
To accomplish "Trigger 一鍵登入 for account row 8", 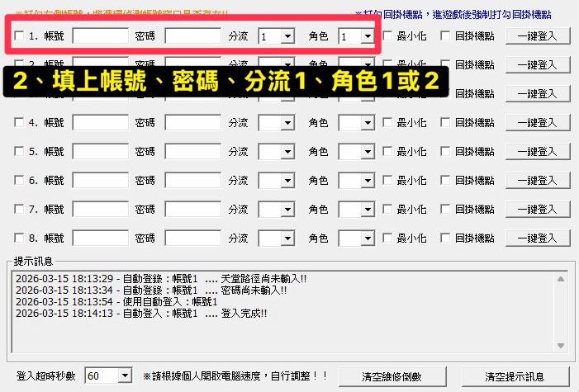I will pos(538,238).
